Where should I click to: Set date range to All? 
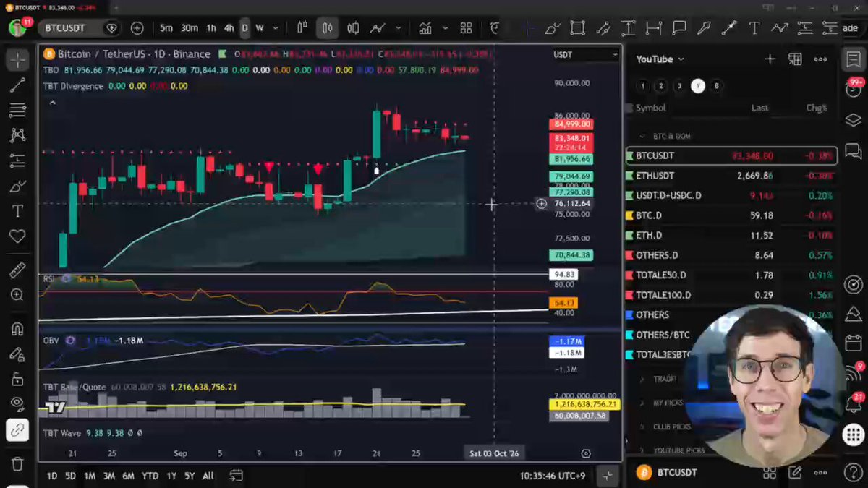point(208,476)
